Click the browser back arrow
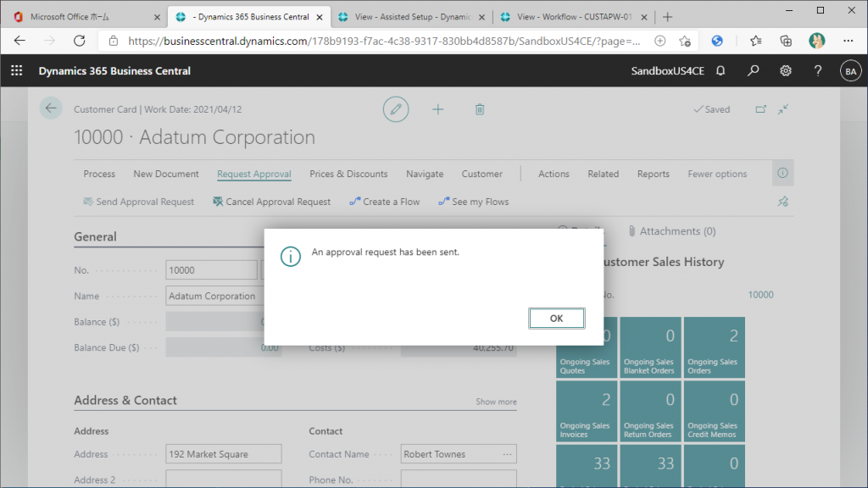868x488 pixels. click(20, 41)
